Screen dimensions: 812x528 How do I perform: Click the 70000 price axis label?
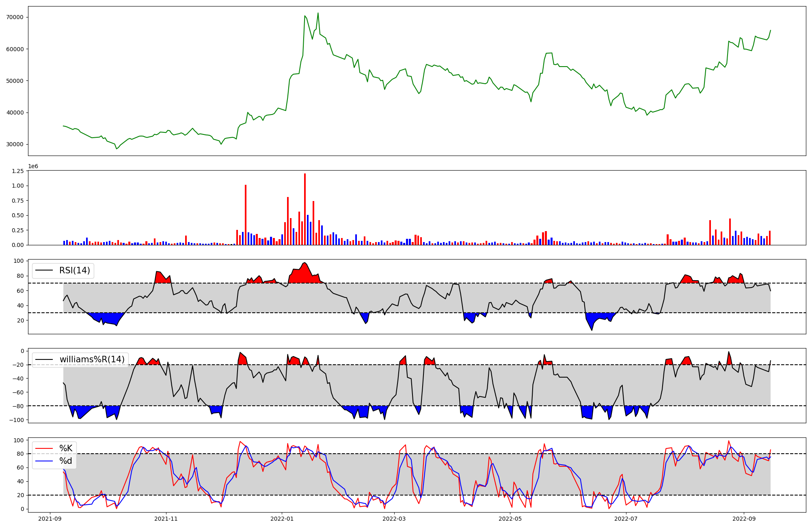pos(15,17)
